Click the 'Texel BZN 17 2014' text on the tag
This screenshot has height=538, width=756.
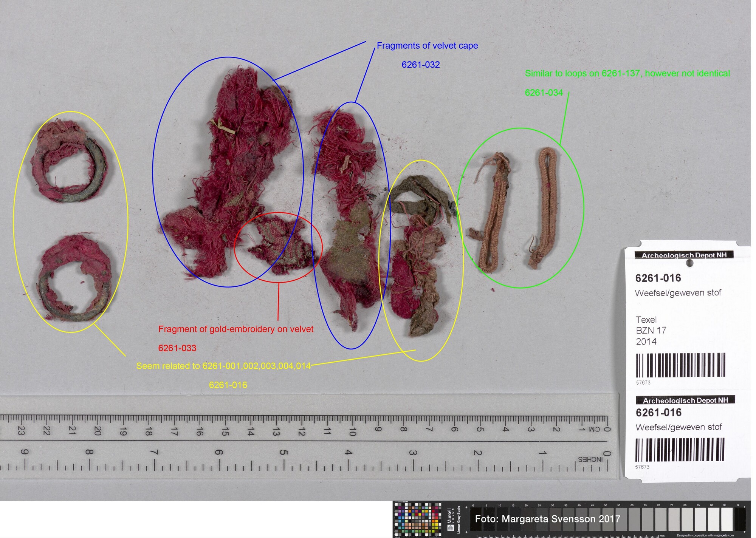click(651, 331)
